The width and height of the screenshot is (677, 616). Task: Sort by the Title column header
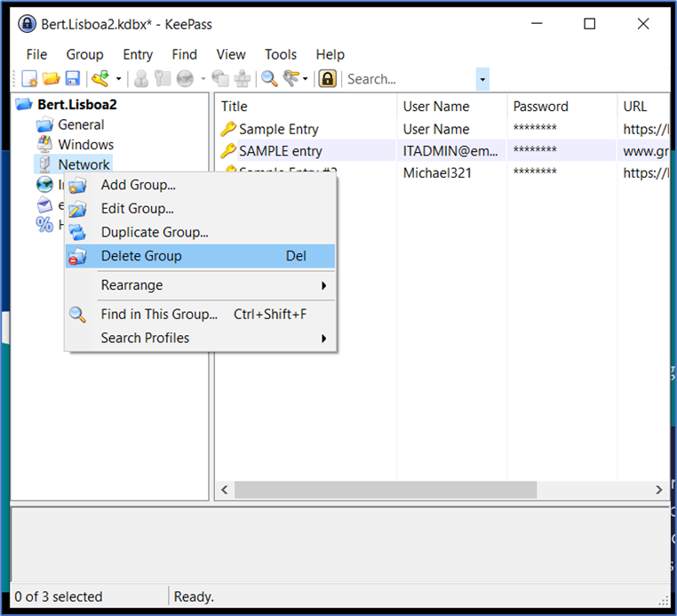coord(306,107)
